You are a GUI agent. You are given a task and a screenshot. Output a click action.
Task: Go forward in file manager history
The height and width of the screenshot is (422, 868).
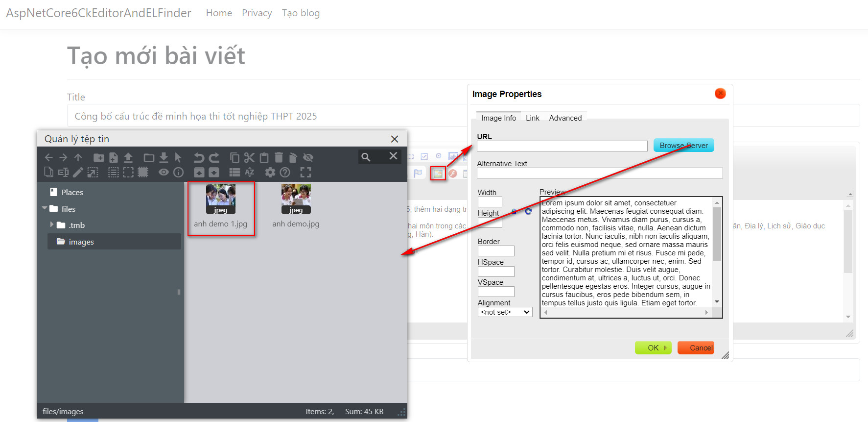click(63, 157)
